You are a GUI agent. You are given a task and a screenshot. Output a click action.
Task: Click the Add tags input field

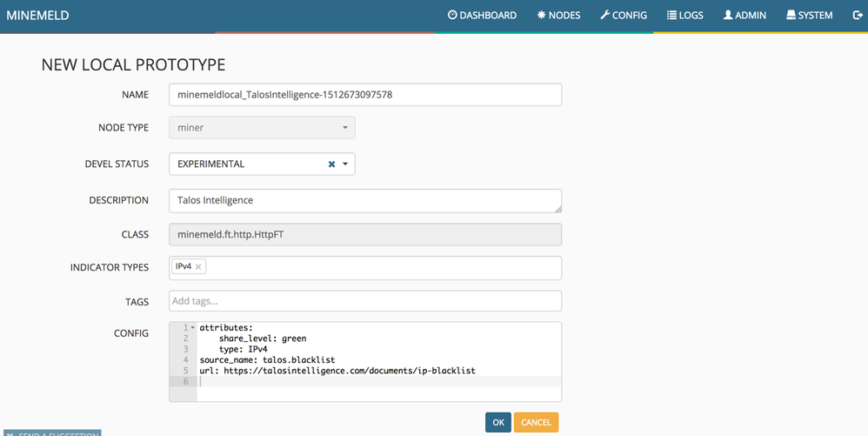pyautogui.click(x=365, y=301)
